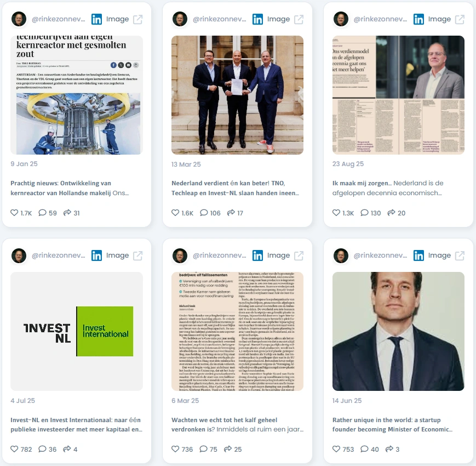
Task: Open the three men on steps photo
Action: 237,95
